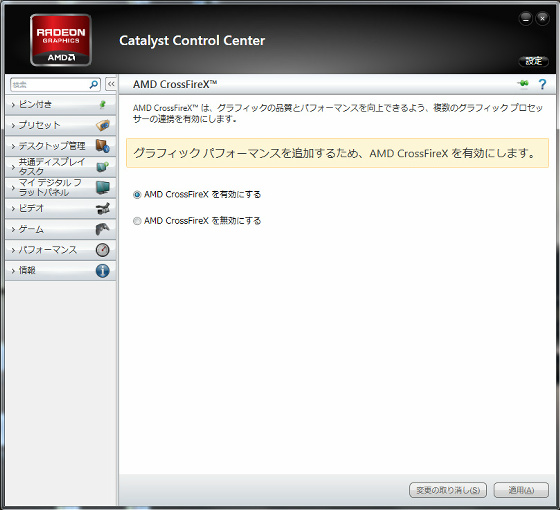Image resolution: width=560 pixels, height=510 pixels.
Task: Click the yellow CrossFireX notification banner
Action: [x=337, y=153]
